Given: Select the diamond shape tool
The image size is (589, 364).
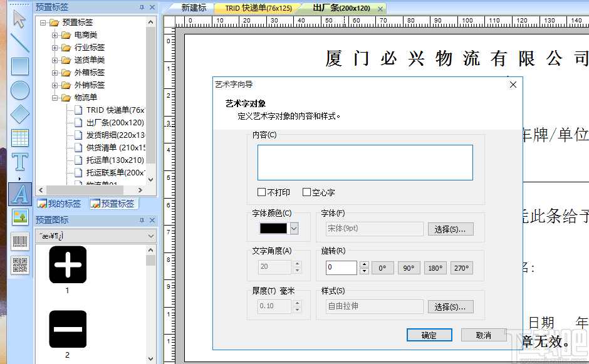Looking at the screenshot, I should (x=19, y=112).
